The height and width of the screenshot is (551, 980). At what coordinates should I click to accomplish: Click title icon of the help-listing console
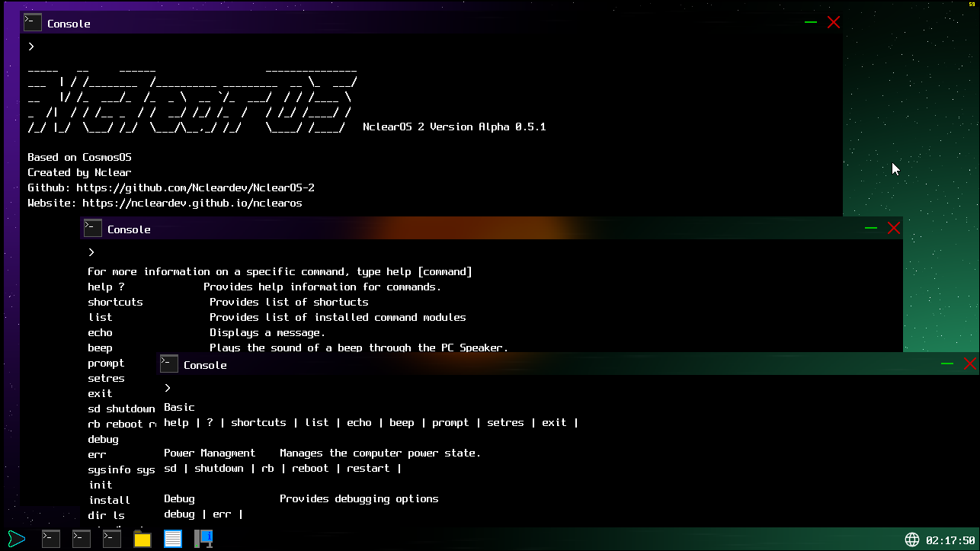(93, 228)
